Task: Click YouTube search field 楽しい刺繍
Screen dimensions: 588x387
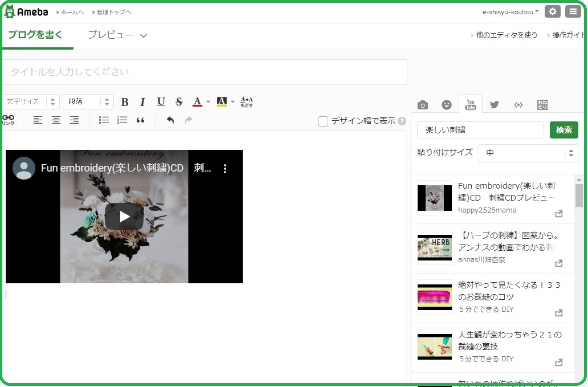Action: pyautogui.click(x=480, y=130)
